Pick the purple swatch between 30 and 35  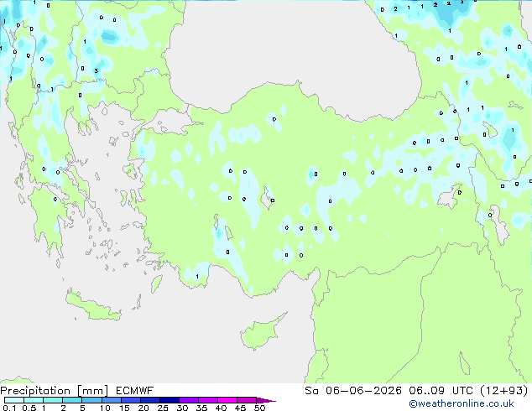(189, 400)
